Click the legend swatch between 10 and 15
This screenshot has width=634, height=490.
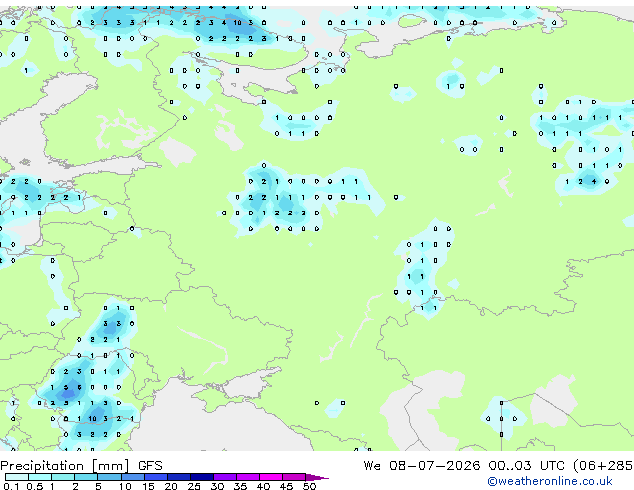133,477
